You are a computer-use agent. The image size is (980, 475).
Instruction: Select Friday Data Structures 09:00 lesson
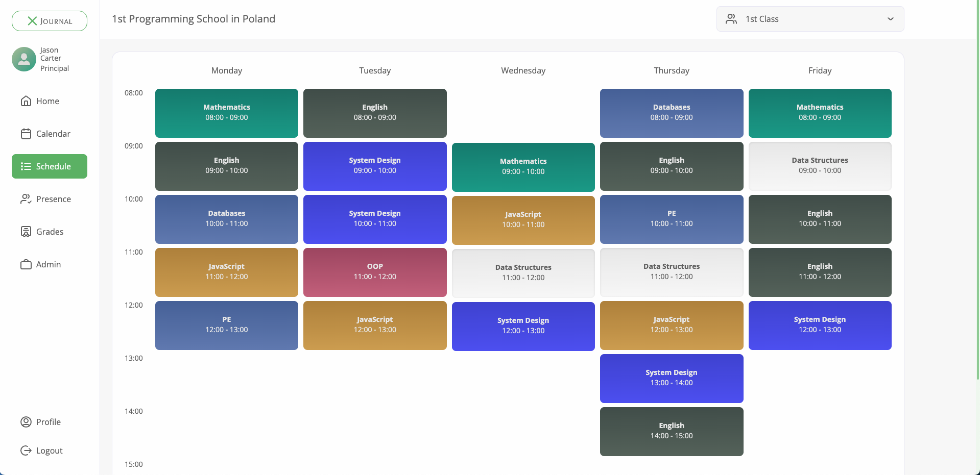point(820,166)
